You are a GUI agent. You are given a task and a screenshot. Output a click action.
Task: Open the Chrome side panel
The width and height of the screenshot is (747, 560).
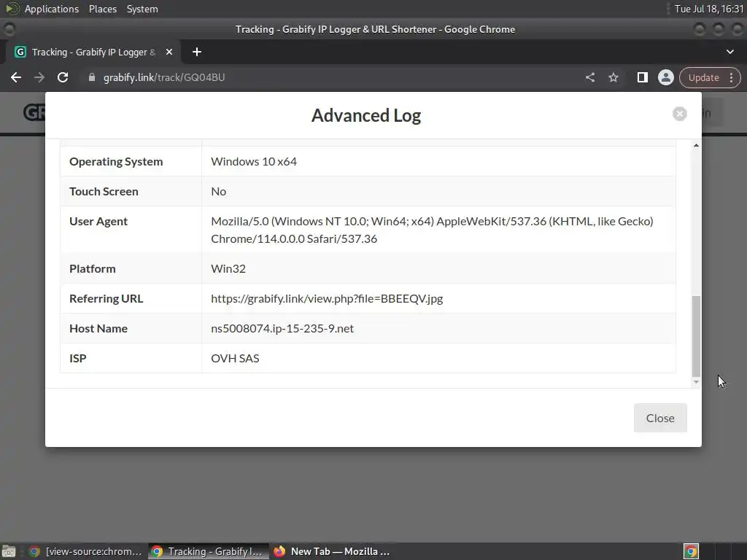(x=642, y=77)
